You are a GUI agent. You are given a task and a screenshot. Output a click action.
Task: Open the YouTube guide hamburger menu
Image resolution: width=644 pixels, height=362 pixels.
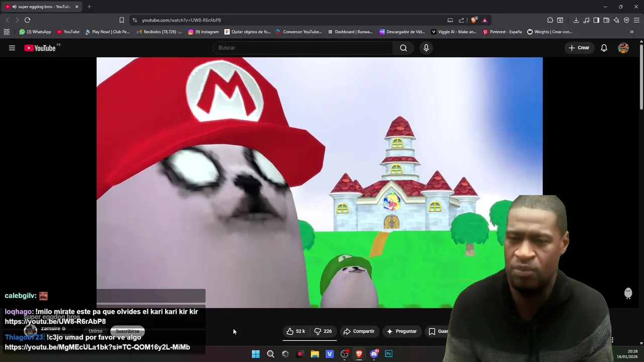(x=12, y=48)
